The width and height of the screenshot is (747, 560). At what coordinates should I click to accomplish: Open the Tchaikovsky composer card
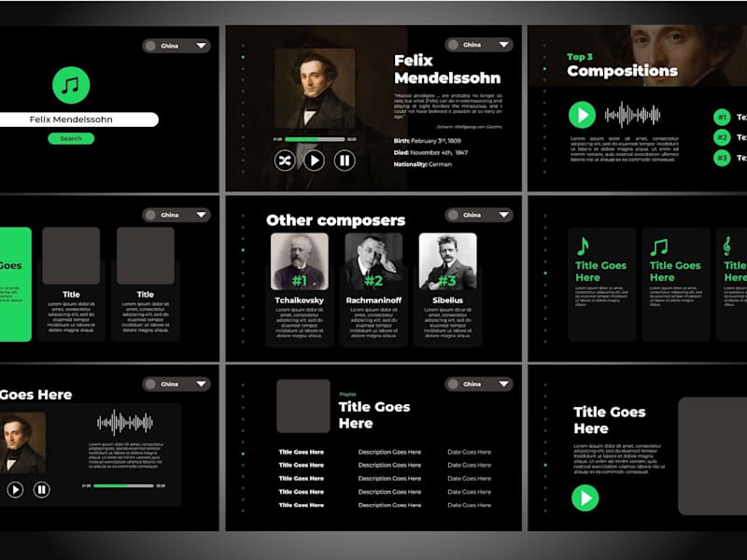pyautogui.click(x=299, y=288)
